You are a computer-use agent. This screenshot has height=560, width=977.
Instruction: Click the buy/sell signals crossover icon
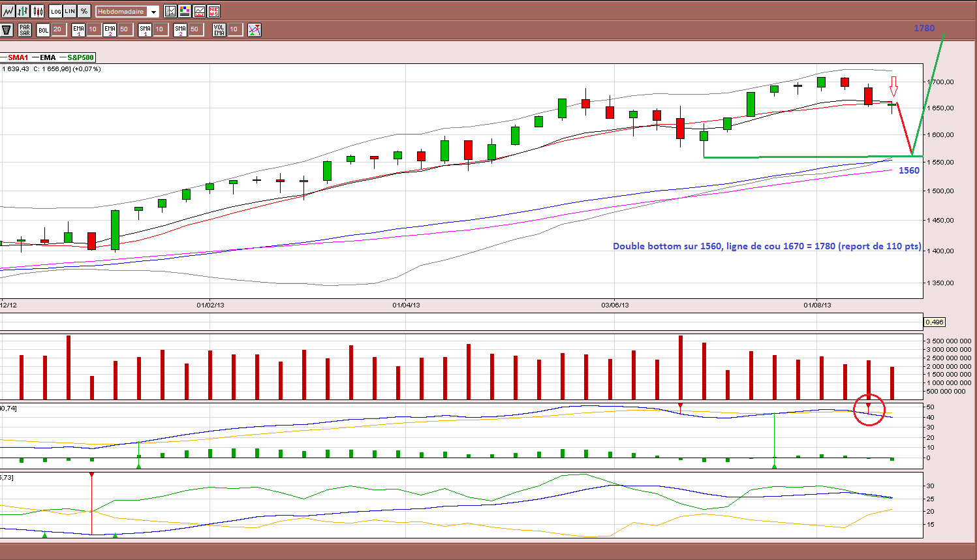255,30
